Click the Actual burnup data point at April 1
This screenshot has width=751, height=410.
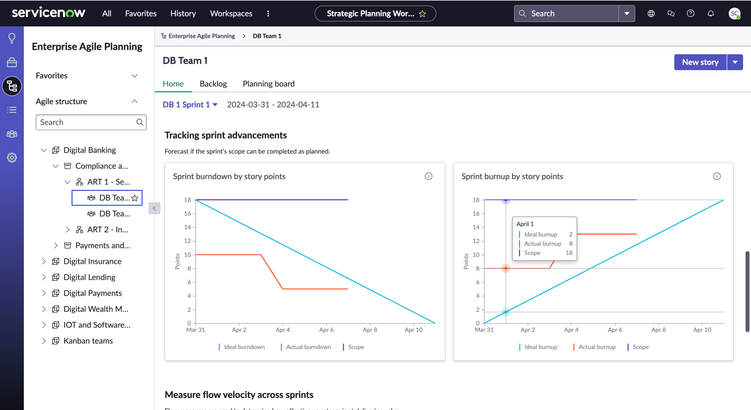pyautogui.click(x=505, y=268)
